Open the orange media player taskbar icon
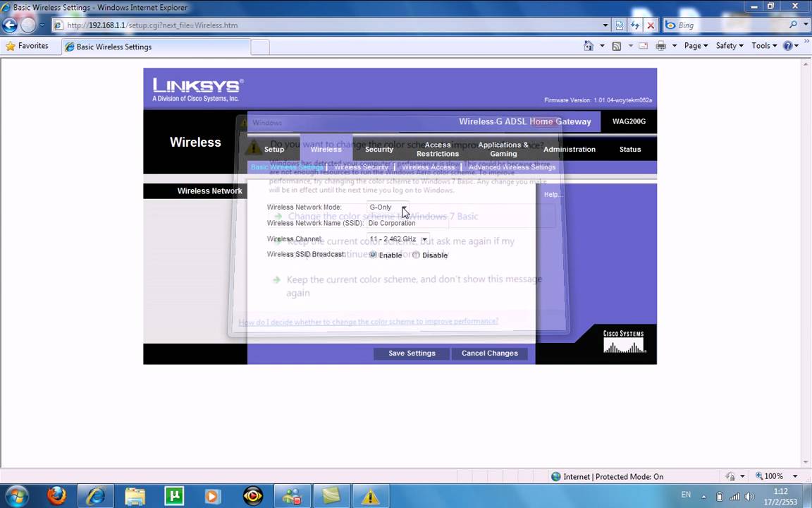 212,496
